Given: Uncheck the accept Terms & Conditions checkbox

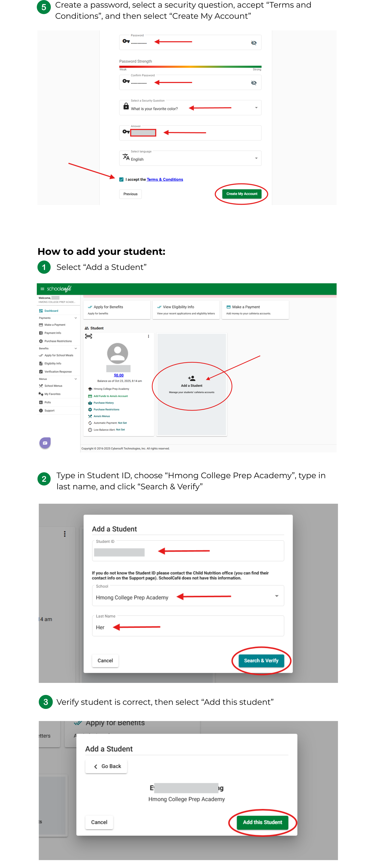Looking at the screenshot, I should 121,180.
